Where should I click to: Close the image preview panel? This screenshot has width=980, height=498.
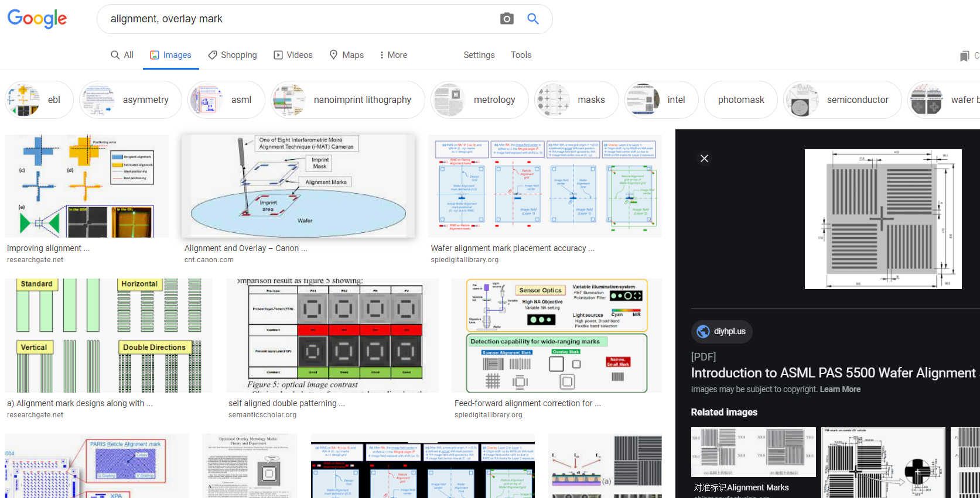705,159
